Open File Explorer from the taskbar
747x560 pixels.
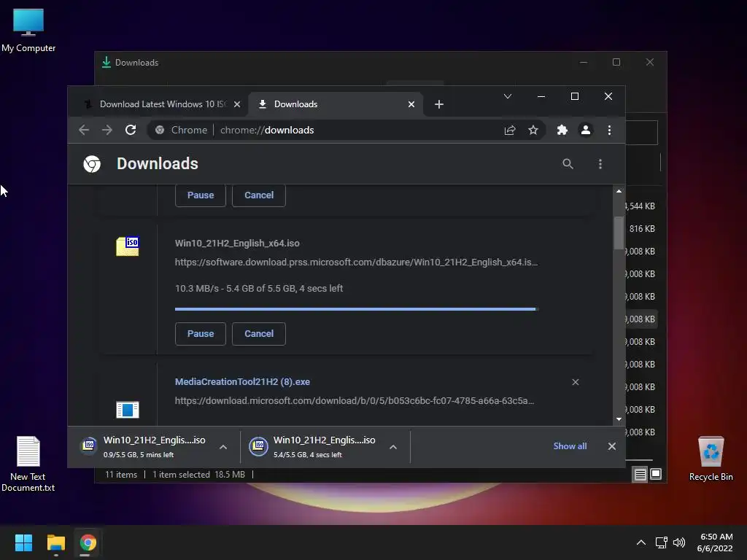pyautogui.click(x=55, y=542)
